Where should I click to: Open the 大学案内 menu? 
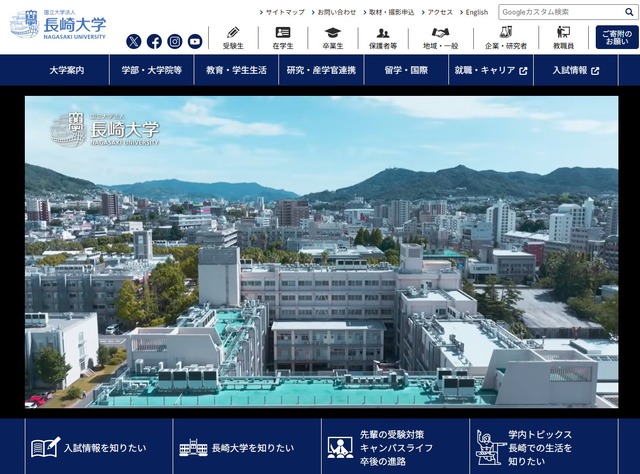(x=67, y=70)
